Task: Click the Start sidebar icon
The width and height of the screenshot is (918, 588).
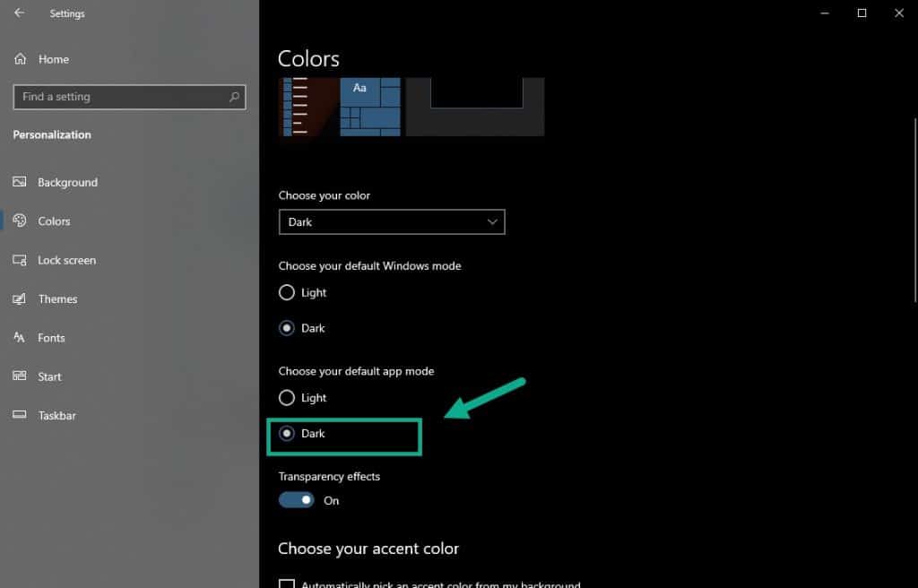Action: [19, 376]
